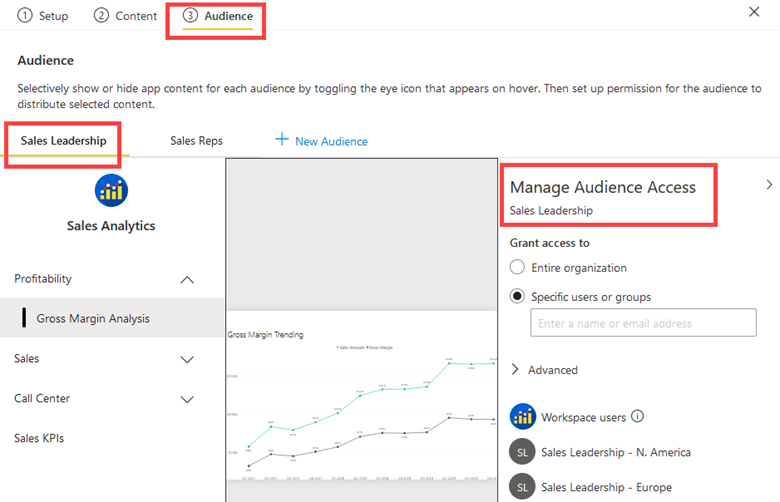
Task: Click the Workspace users info icon
Action: 638,417
